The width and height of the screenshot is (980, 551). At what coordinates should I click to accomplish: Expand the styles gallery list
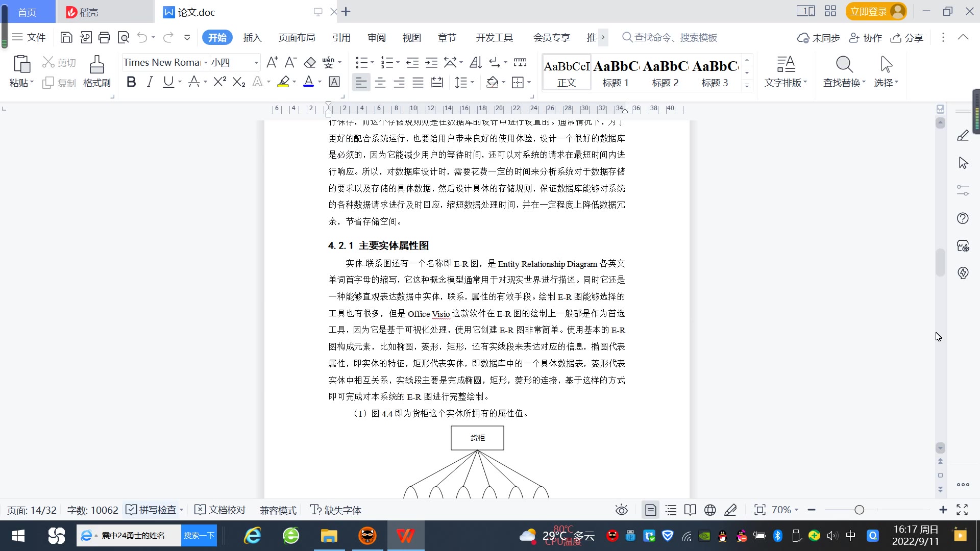click(747, 86)
